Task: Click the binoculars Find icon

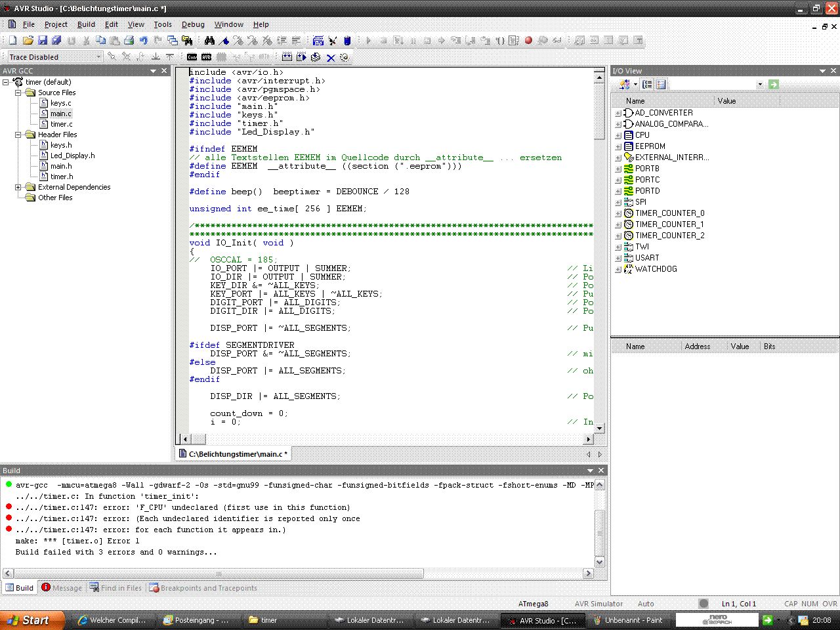Action: point(209,41)
